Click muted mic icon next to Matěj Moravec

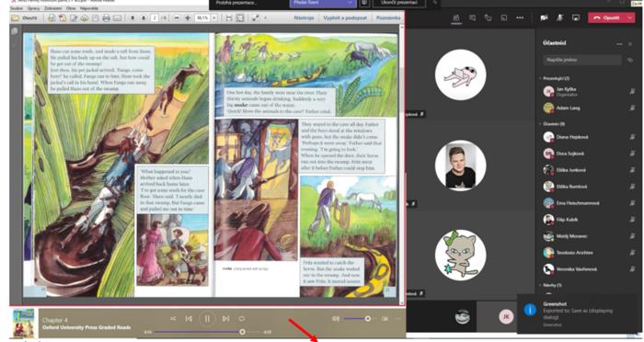[632, 236]
